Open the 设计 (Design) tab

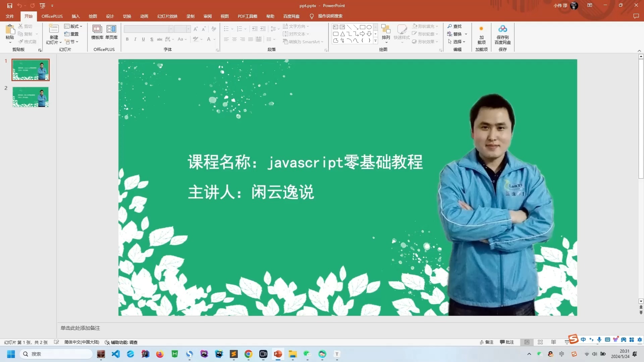point(110,16)
